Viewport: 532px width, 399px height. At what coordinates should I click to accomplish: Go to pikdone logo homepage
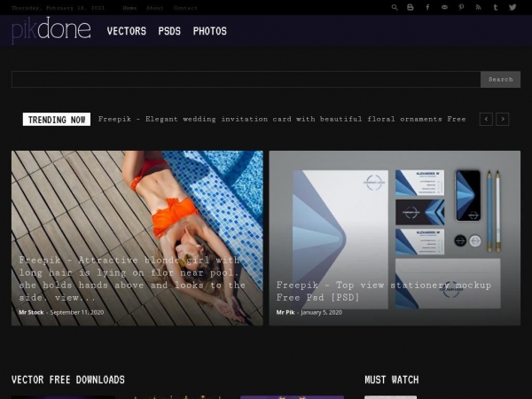(x=51, y=30)
